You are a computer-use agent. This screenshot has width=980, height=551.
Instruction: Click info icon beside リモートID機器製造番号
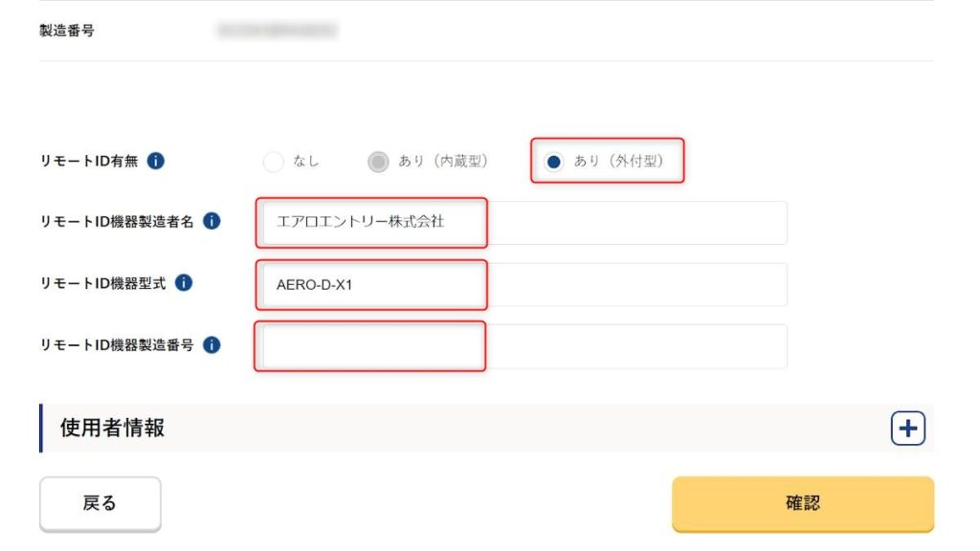pos(212,345)
